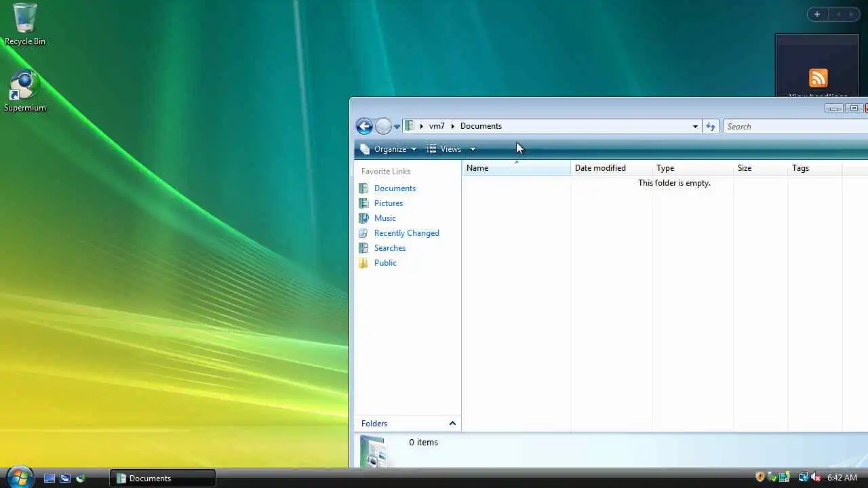Click the Searches icon in Favorite Links

tap(364, 248)
